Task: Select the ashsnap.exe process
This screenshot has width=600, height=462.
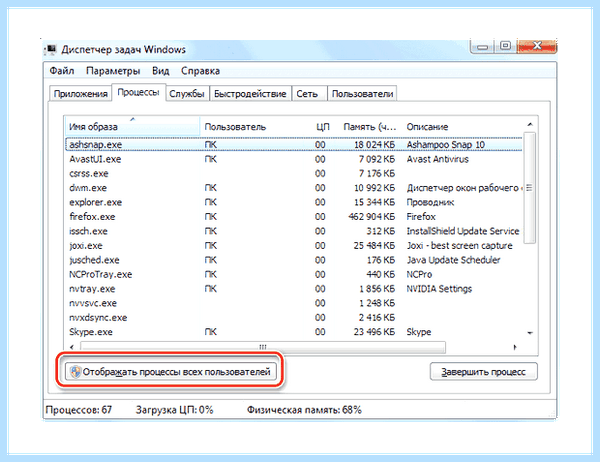Action: (294, 145)
